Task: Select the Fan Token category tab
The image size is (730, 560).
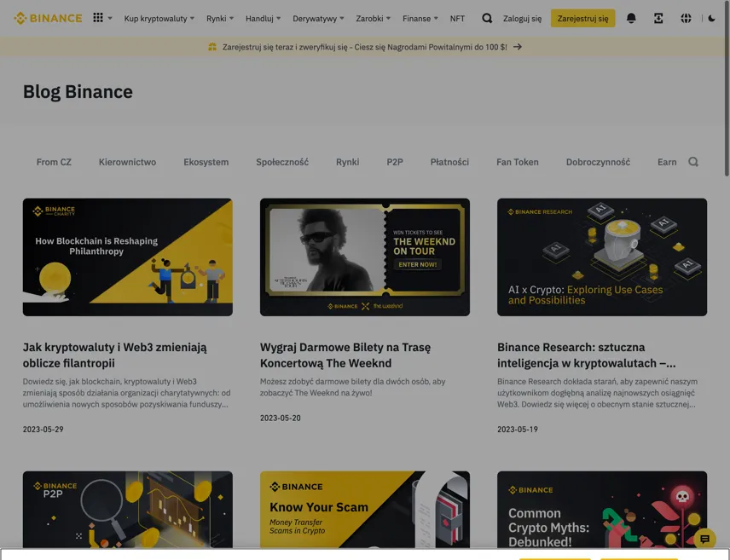Action: coord(518,162)
